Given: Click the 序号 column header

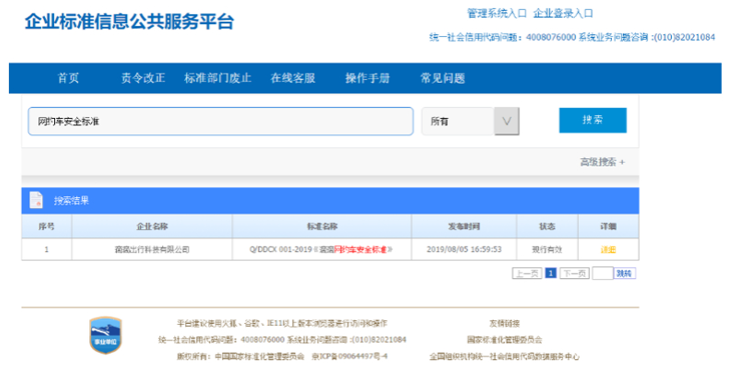Looking at the screenshot, I should tap(46, 226).
